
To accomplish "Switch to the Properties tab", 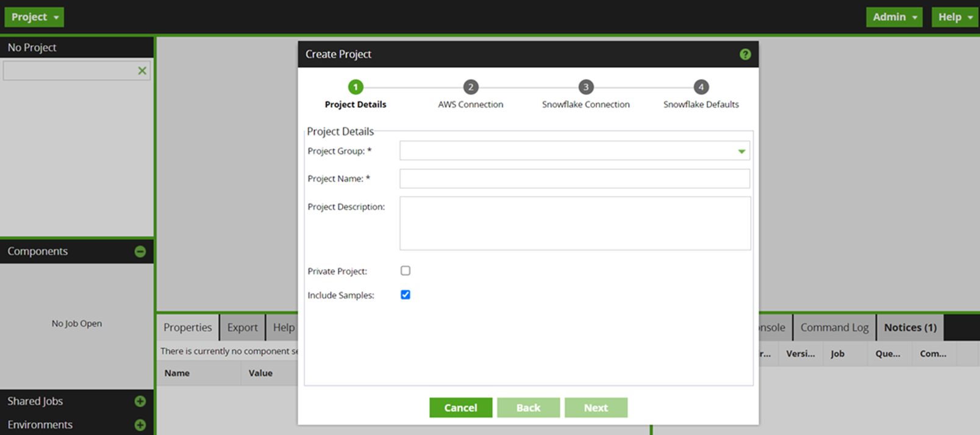I will pyautogui.click(x=187, y=327).
